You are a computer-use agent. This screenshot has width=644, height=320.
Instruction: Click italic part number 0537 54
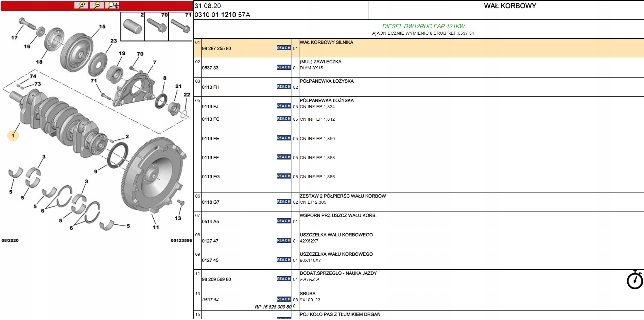[x=210, y=300]
